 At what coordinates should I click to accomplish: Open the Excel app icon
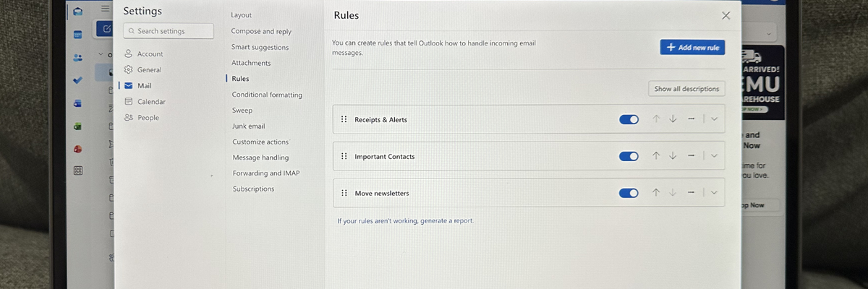coord(77,126)
